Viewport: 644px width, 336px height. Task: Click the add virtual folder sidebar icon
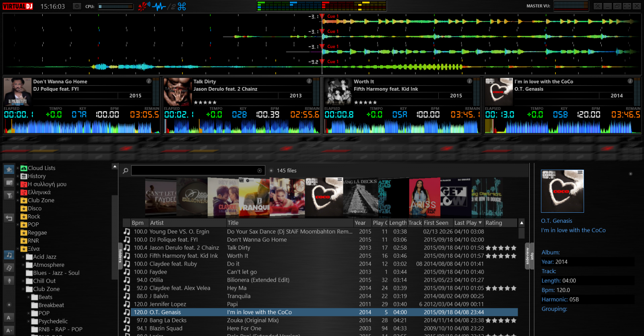tap(9, 183)
